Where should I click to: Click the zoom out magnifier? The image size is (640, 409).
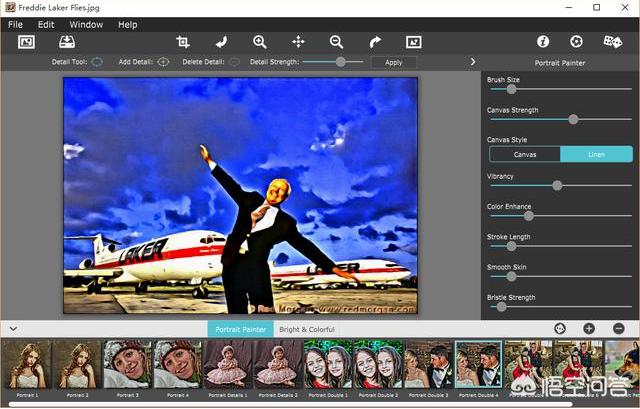(x=336, y=42)
